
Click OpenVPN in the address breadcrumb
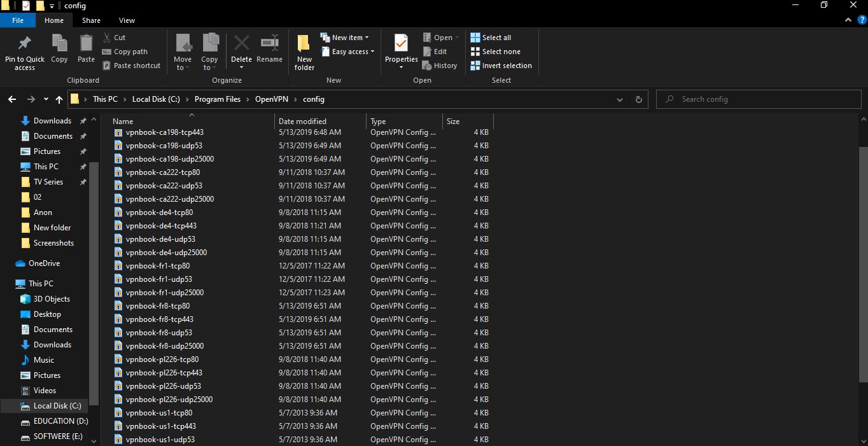(272, 99)
